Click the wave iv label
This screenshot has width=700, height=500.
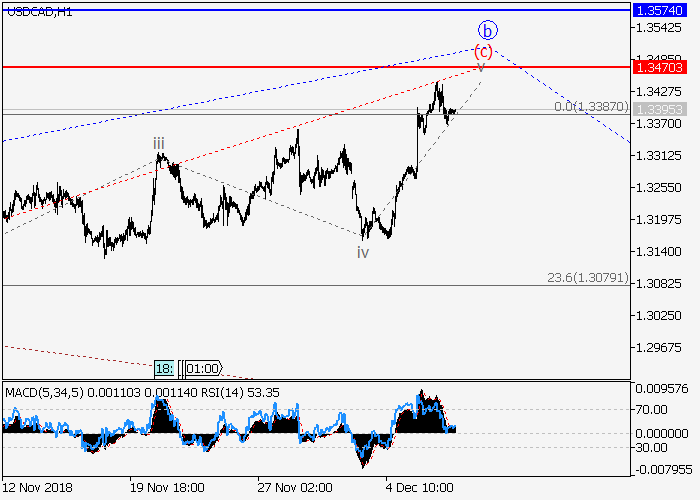click(363, 253)
